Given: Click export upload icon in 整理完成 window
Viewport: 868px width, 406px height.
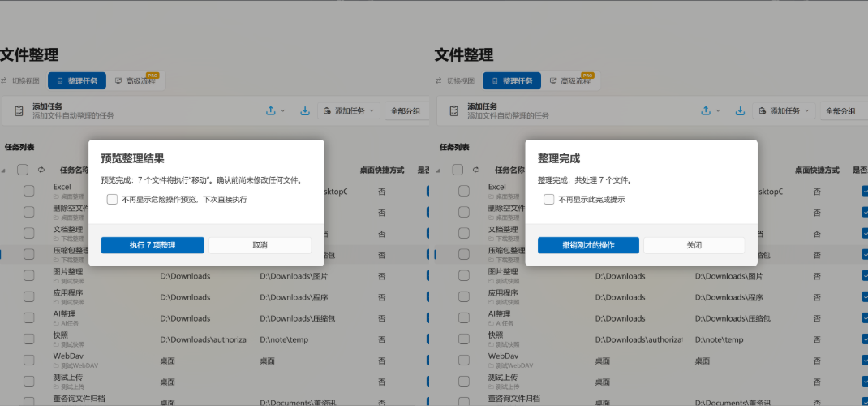Looking at the screenshot, I should 706,110.
